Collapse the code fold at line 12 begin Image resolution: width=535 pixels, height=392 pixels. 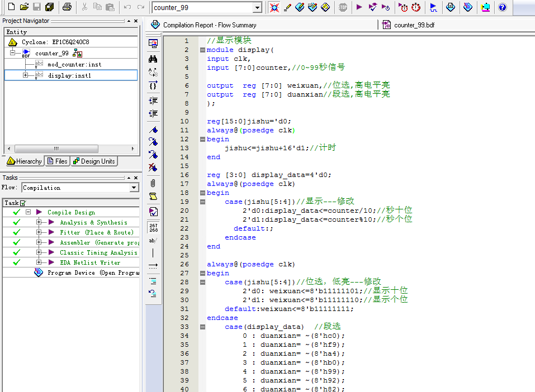(202, 139)
